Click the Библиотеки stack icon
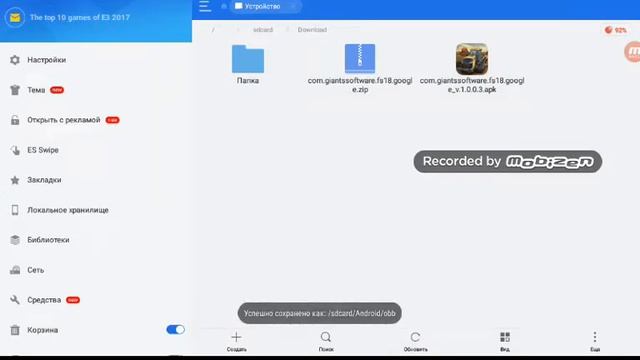 [x=15, y=240]
